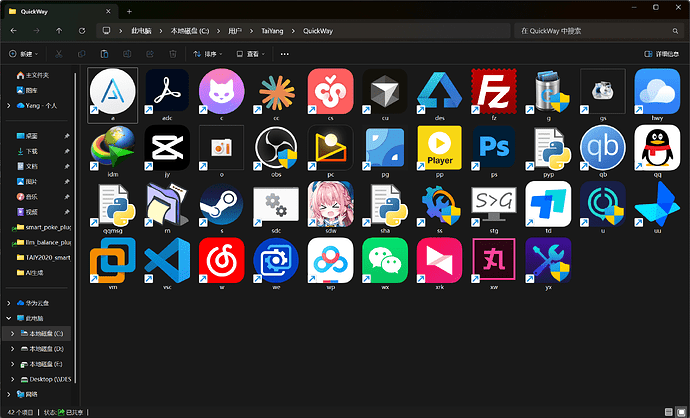
Task: Collapse the 此电脑 tree node
Action: pyautogui.click(x=9, y=318)
